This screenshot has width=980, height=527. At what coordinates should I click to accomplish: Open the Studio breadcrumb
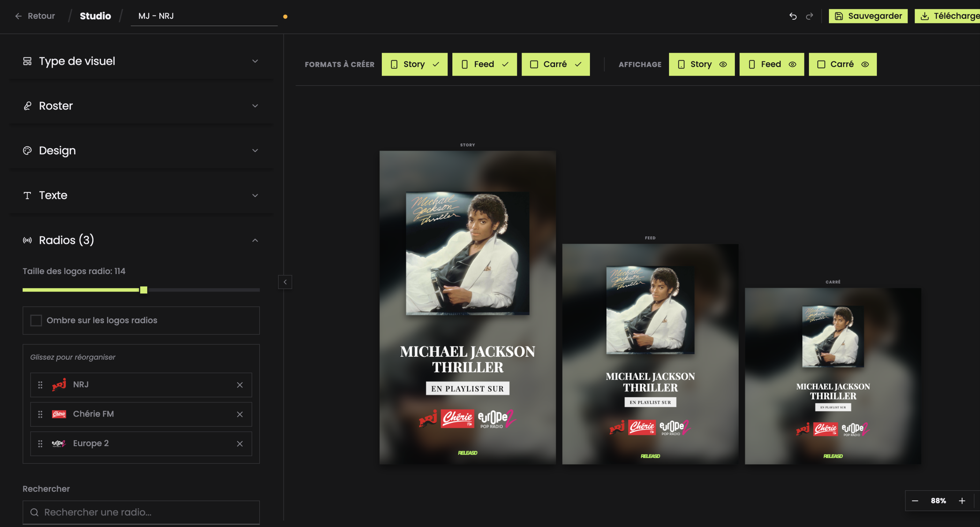tap(95, 16)
